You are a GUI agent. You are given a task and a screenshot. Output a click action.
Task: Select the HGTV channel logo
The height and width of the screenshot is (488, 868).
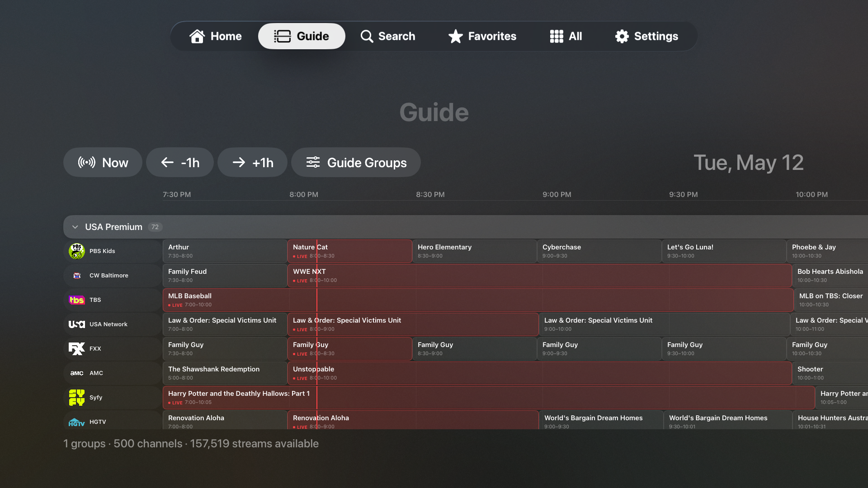(77, 422)
